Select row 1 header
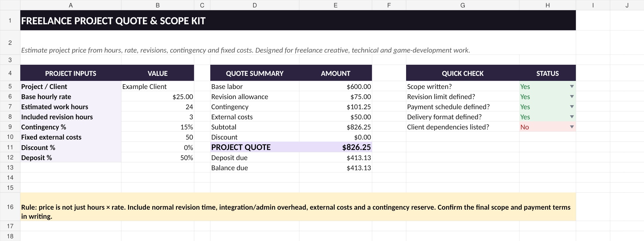This screenshot has width=644, height=241. point(10,21)
